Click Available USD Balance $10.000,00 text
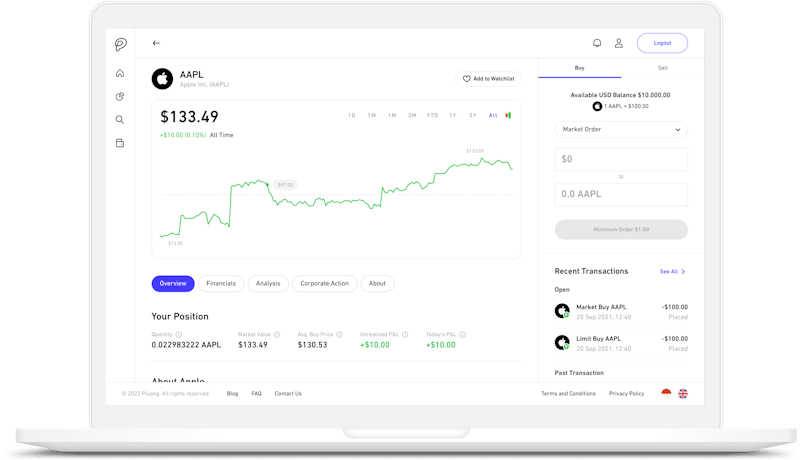 tap(620, 95)
